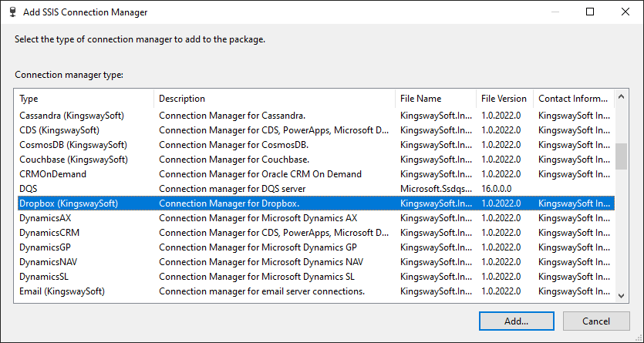Click the dialog title bar connection icon
Image resolution: width=644 pixels, height=343 pixels.
tap(14, 12)
